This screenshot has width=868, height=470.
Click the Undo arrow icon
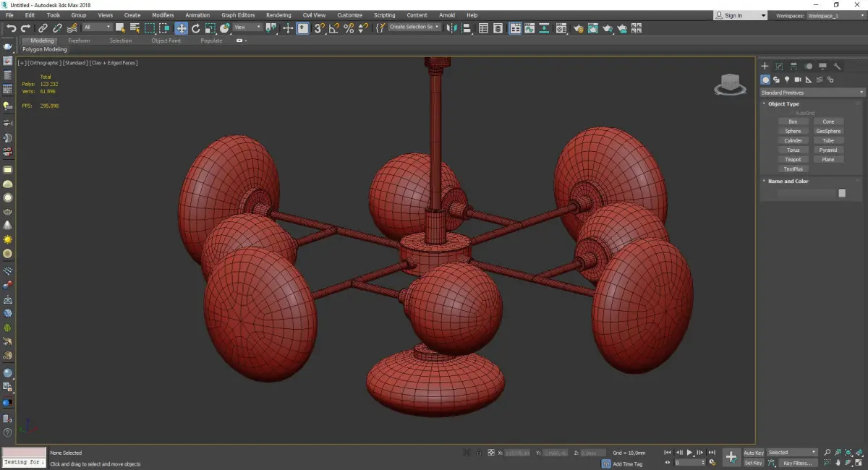(x=11, y=28)
